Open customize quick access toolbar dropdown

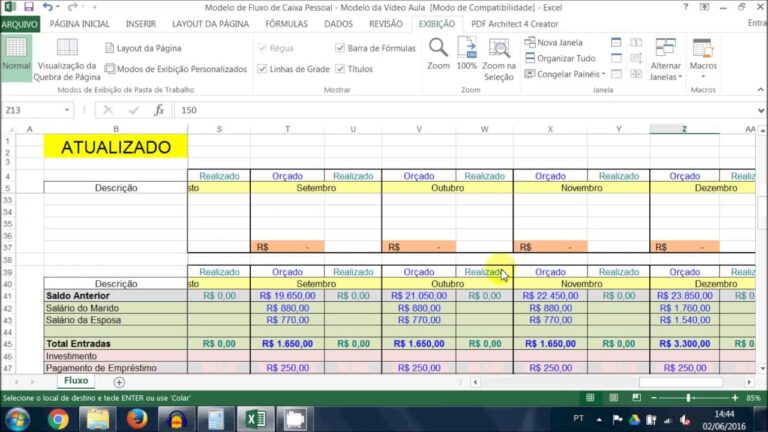[95, 7]
